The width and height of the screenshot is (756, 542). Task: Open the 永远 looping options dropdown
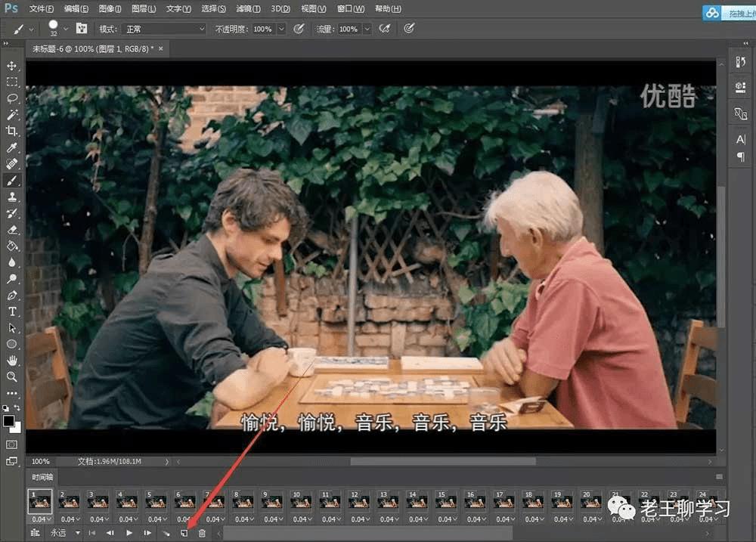tap(64, 533)
